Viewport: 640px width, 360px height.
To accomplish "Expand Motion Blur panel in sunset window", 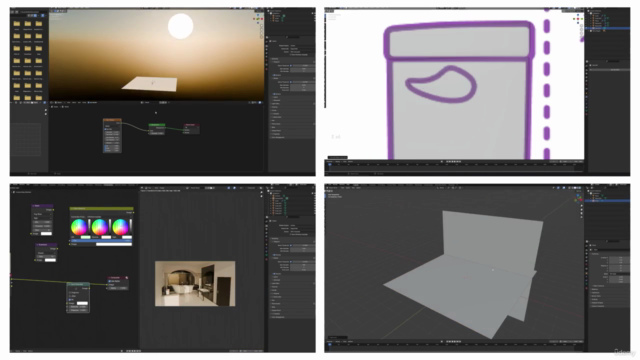I will click(292, 117).
